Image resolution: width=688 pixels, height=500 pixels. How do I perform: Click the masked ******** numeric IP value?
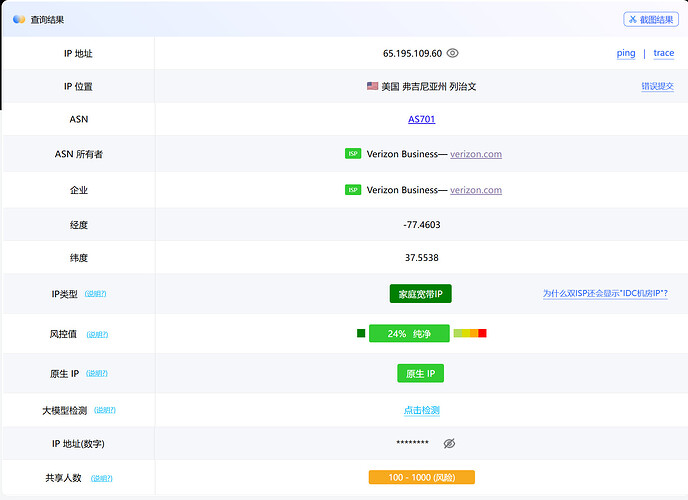412,443
